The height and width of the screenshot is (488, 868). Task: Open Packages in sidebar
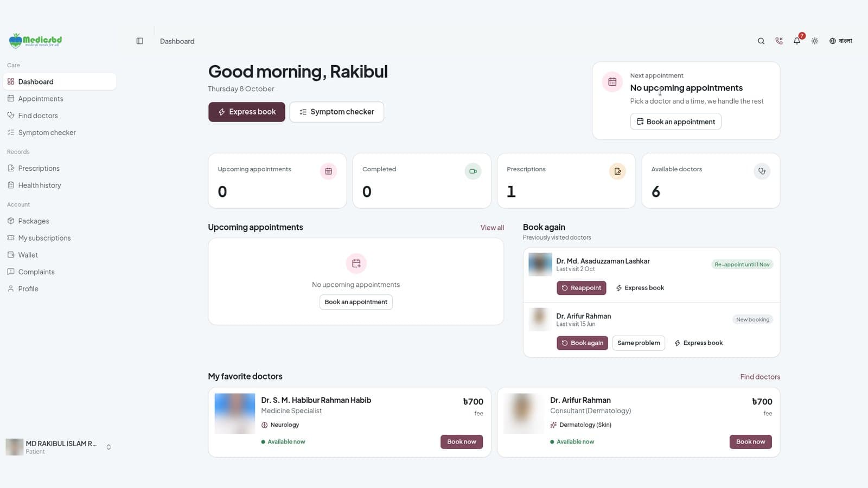[60, 221]
